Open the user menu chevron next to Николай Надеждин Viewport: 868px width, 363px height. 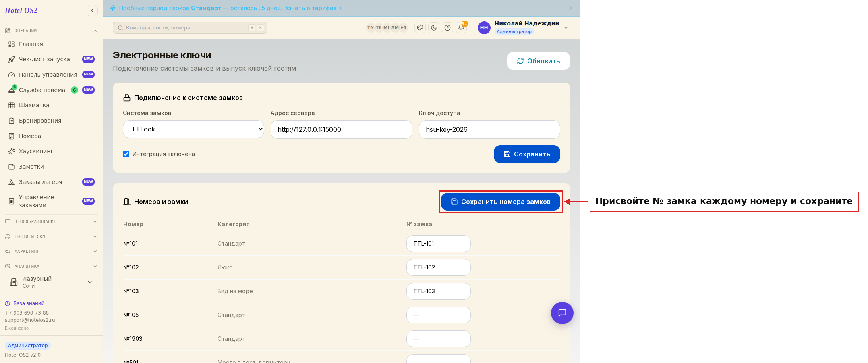click(x=566, y=28)
